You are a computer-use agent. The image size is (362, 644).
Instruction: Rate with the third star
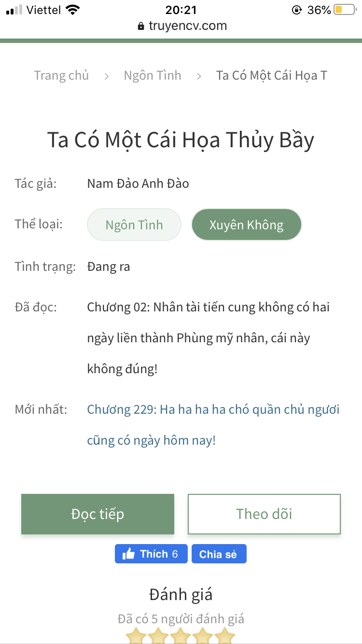181,636
